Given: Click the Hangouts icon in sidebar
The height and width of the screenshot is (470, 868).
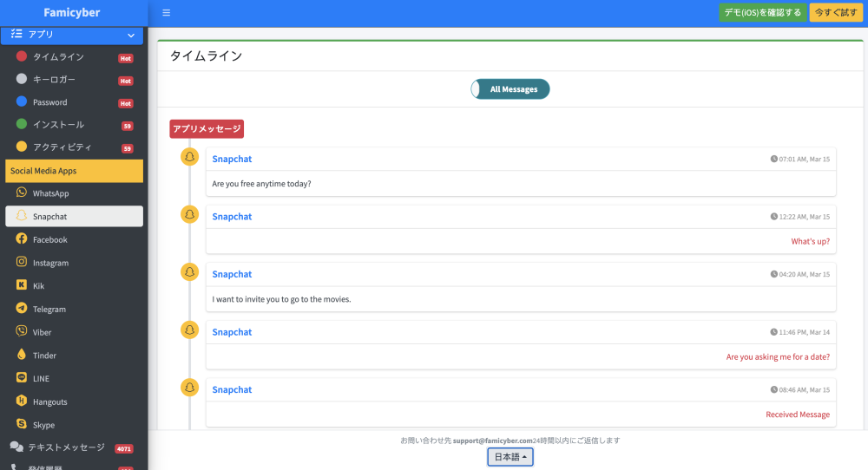Looking at the screenshot, I should pos(22,401).
